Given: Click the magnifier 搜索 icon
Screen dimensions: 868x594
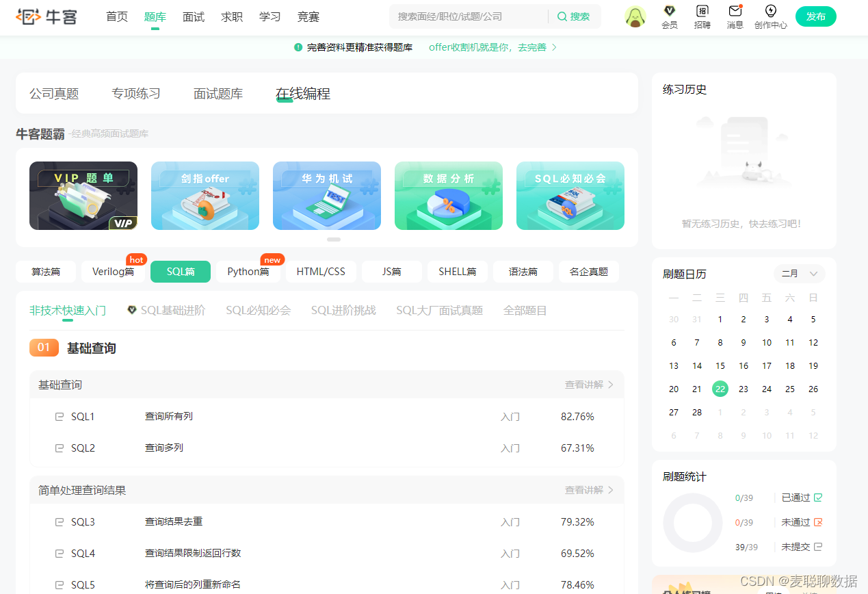Looking at the screenshot, I should (562, 16).
